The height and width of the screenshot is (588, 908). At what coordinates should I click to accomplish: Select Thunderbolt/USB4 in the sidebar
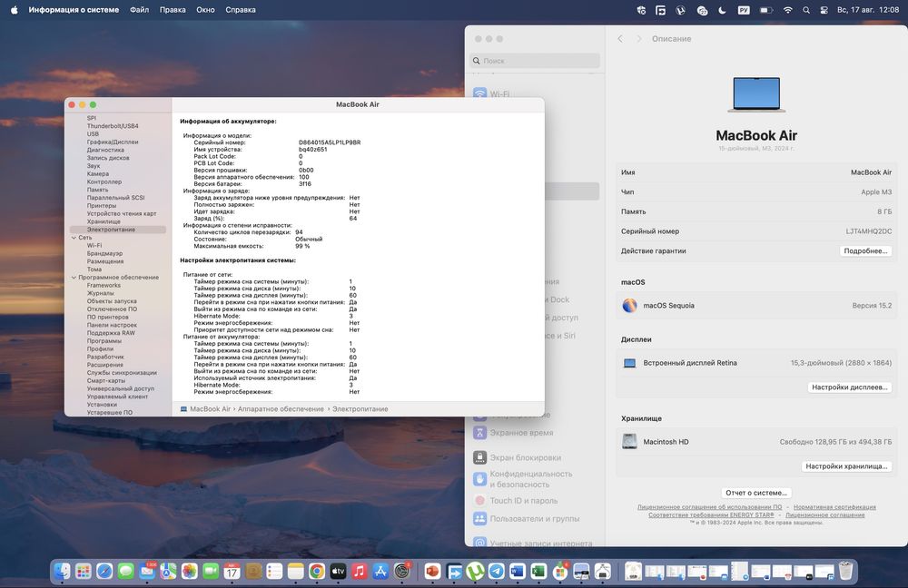click(x=113, y=125)
